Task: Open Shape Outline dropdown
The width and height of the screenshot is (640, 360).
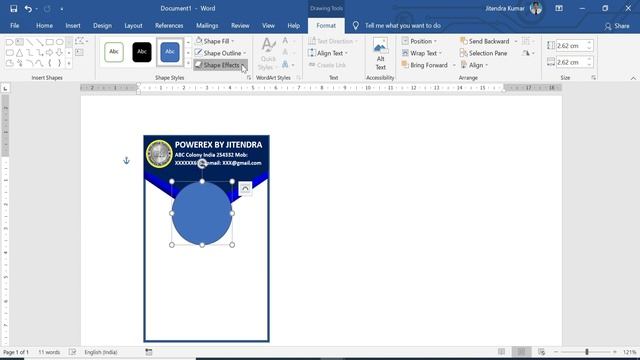Action: point(220,53)
